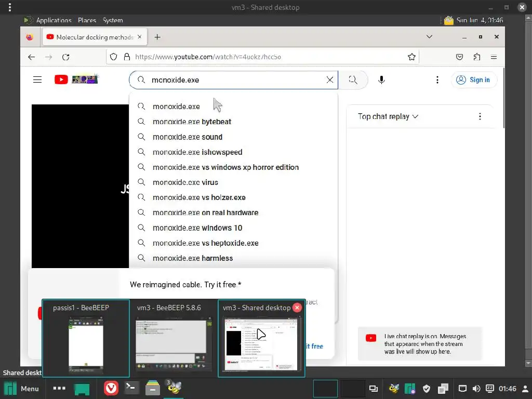The image size is (532, 399).
Task: Choose suggestion "monoxide.exe harmless"
Action: [x=233, y=258]
